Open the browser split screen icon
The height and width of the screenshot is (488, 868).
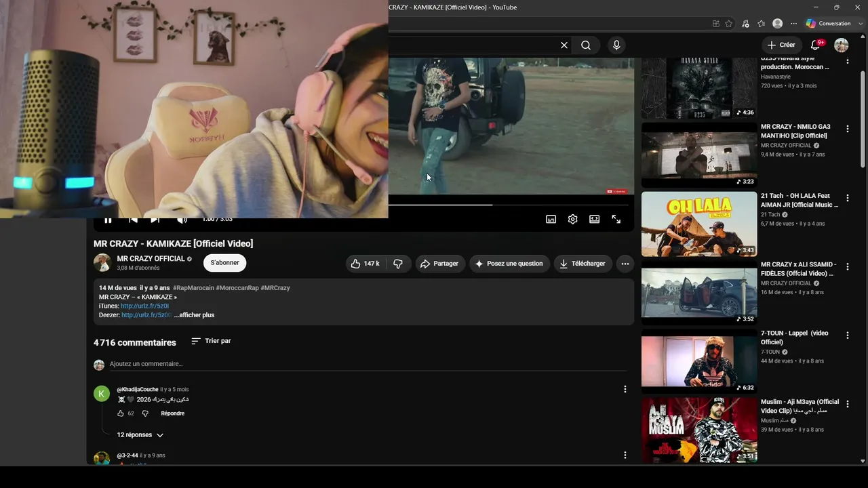pyautogui.click(x=716, y=24)
